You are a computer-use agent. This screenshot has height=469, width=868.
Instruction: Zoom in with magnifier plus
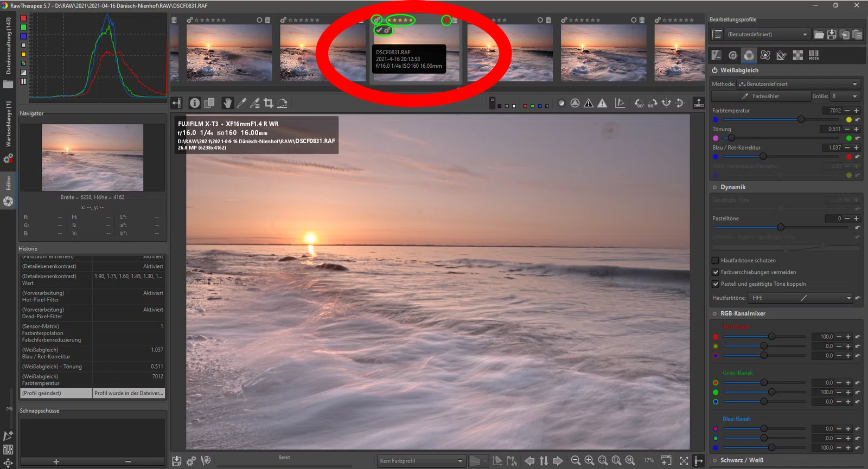tap(589, 461)
